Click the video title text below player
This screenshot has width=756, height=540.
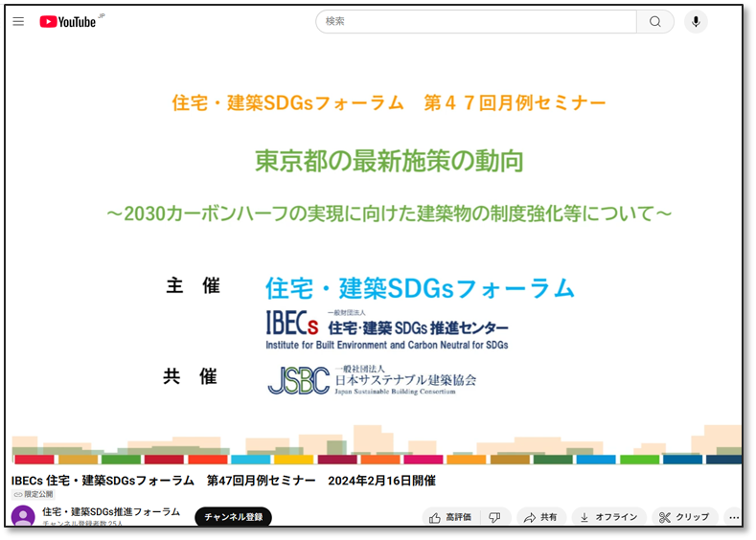click(223, 480)
